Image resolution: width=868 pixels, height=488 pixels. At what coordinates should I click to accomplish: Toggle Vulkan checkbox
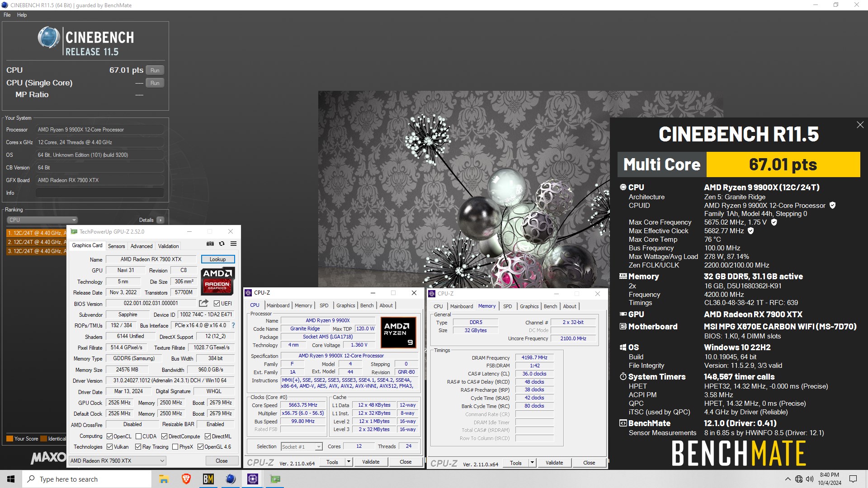click(x=109, y=447)
